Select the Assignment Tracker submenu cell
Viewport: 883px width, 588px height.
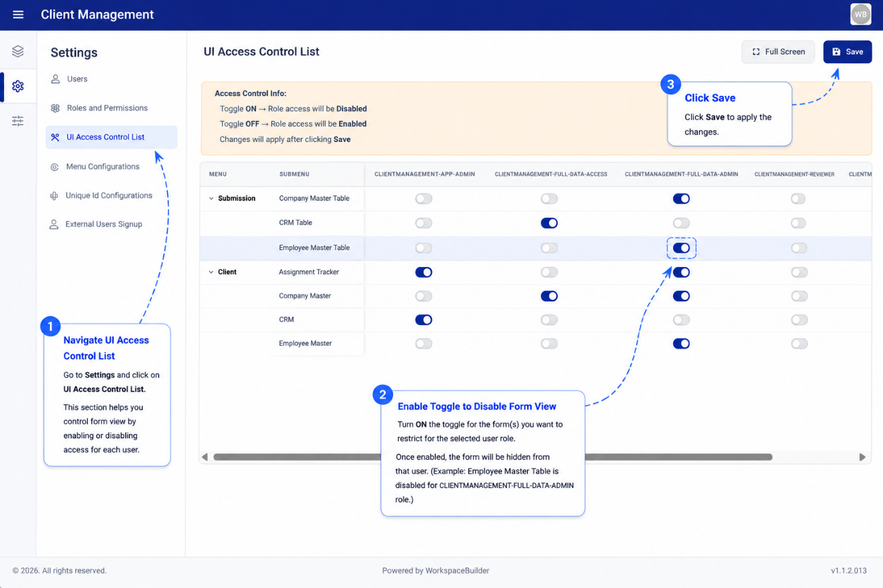coord(309,272)
